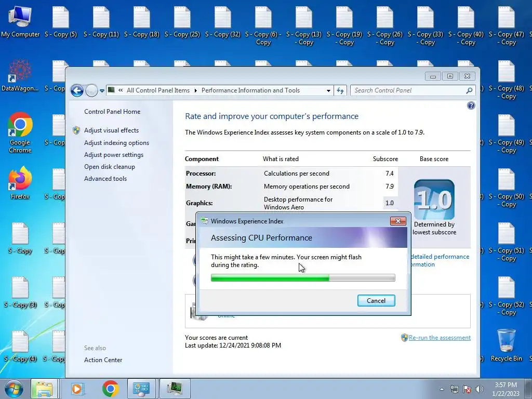Refresh the Control Panel address bar
The width and height of the screenshot is (532, 399).
point(340,90)
